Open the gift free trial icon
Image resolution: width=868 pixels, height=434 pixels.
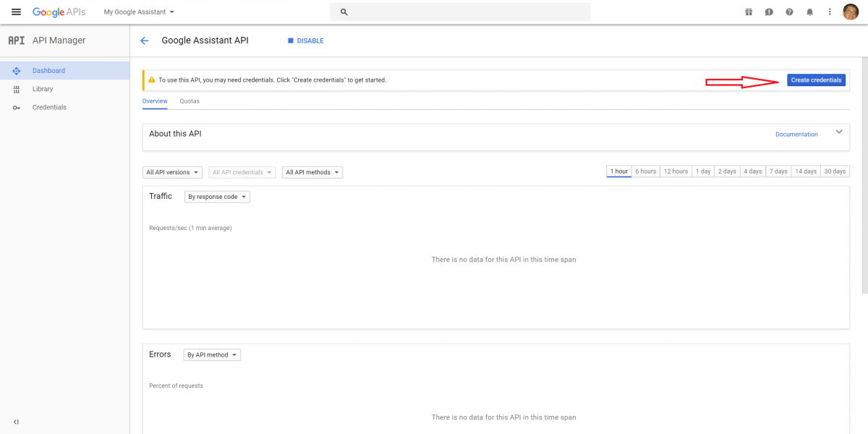[749, 12]
